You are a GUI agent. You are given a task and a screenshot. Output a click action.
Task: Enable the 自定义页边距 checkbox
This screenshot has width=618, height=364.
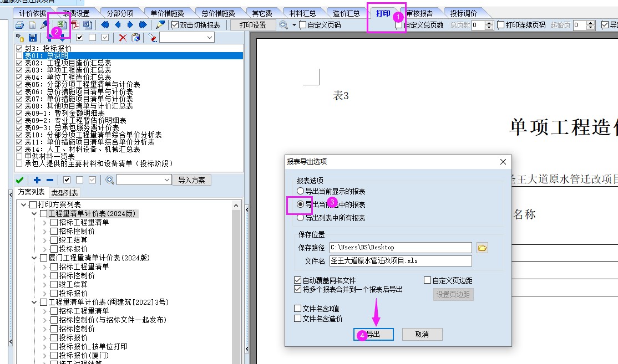pyautogui.click(x=427, y=280)
